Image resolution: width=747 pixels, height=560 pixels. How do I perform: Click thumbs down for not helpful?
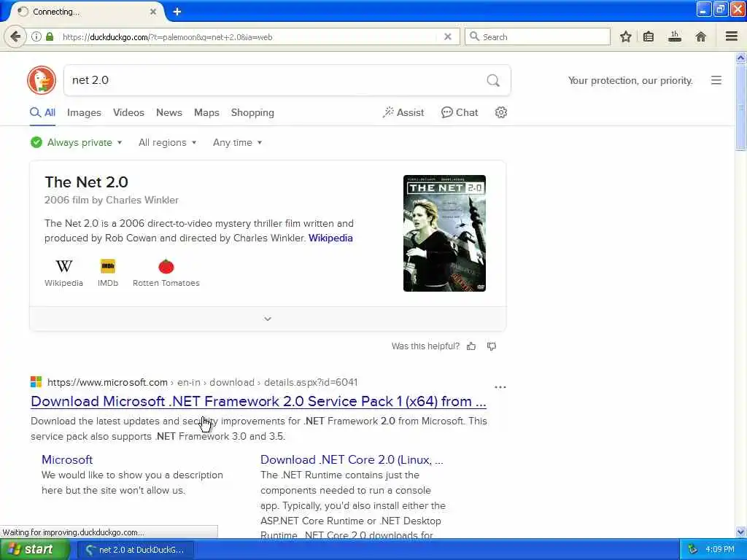(492, 346)
